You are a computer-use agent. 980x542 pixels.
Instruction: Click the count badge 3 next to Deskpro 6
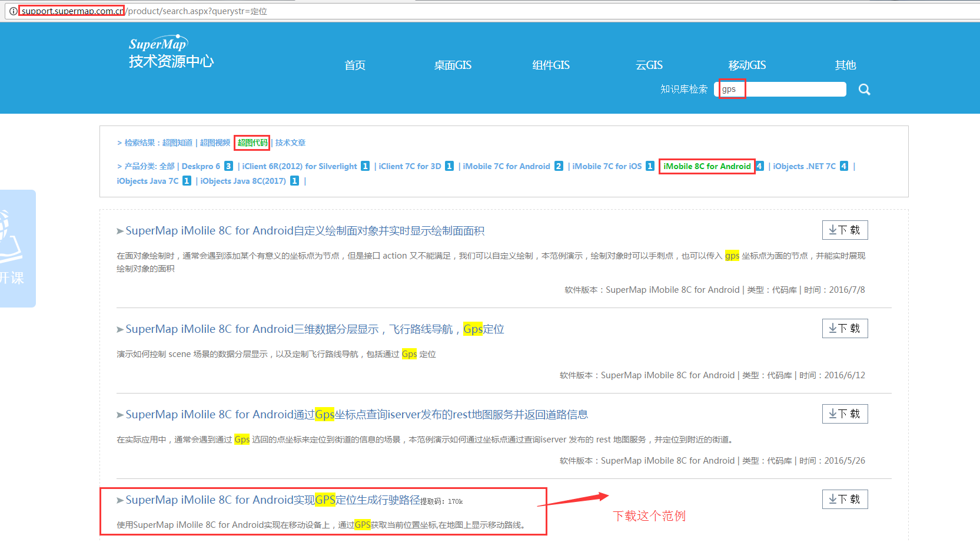[x=228, y=166]
